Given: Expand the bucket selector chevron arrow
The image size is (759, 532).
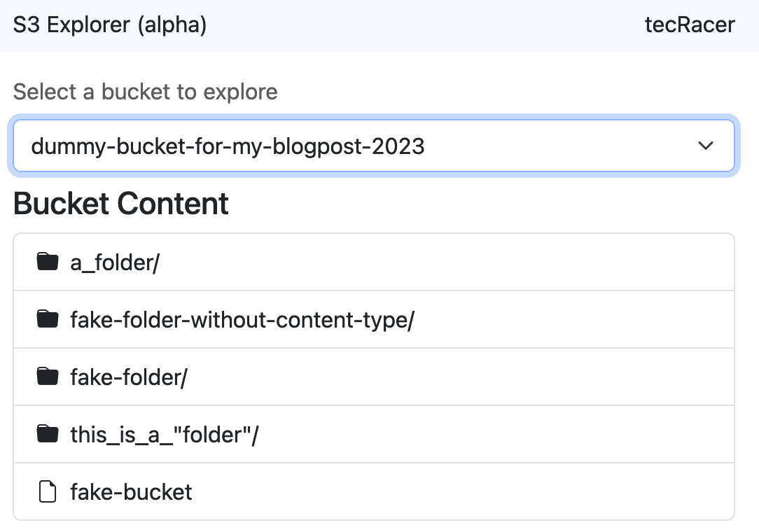Looking at the screenshot, I should pos(706,146).
